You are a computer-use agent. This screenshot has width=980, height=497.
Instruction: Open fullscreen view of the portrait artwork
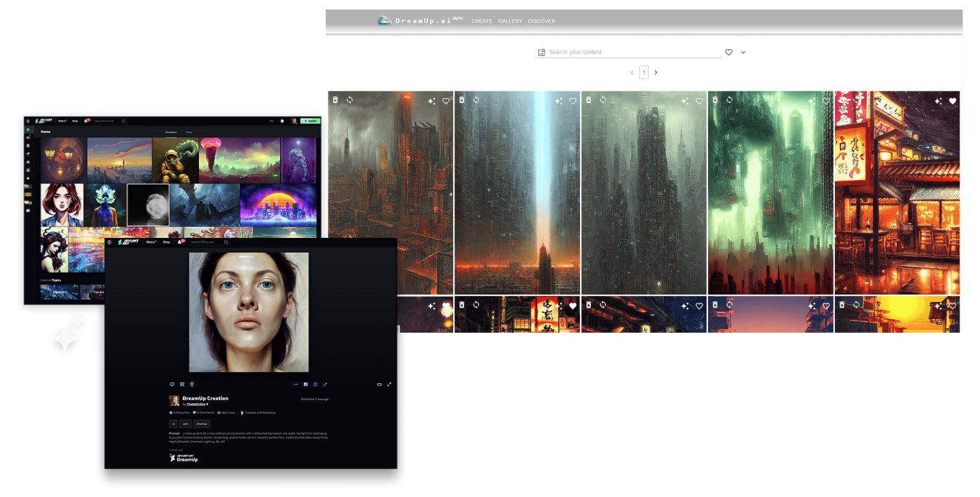pos(389,385)
